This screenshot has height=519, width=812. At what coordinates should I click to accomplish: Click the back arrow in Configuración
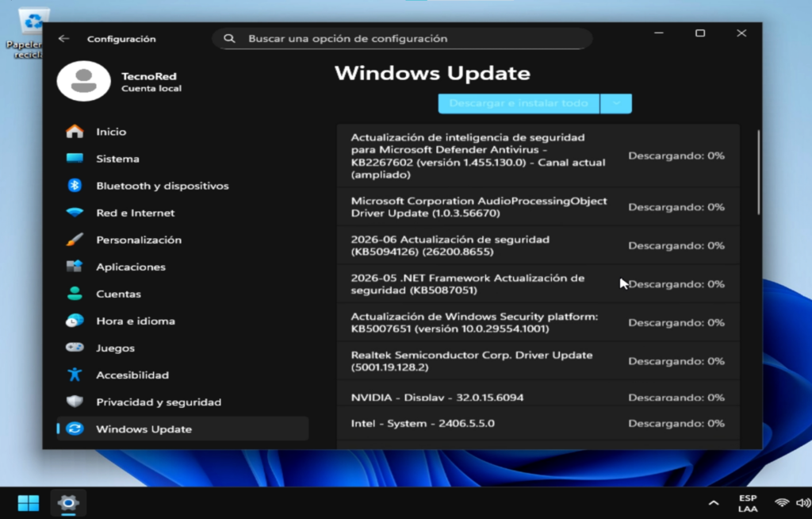click(63, 38)
